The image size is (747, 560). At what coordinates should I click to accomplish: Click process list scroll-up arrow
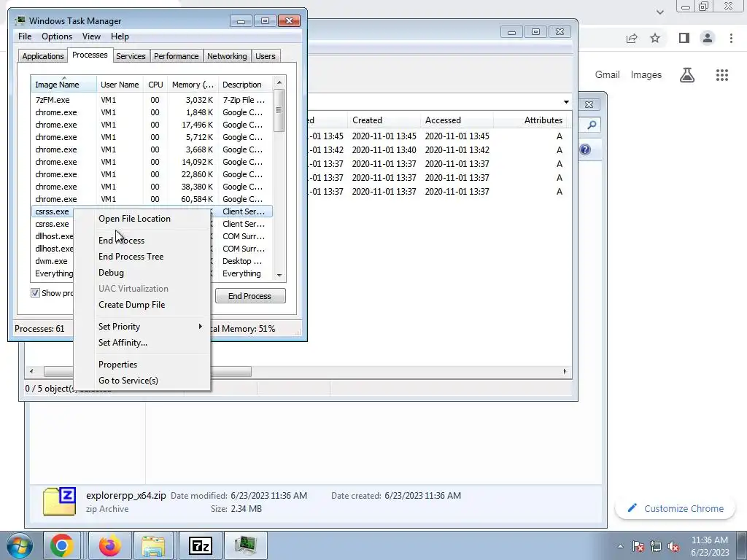[x=279, y=83]
